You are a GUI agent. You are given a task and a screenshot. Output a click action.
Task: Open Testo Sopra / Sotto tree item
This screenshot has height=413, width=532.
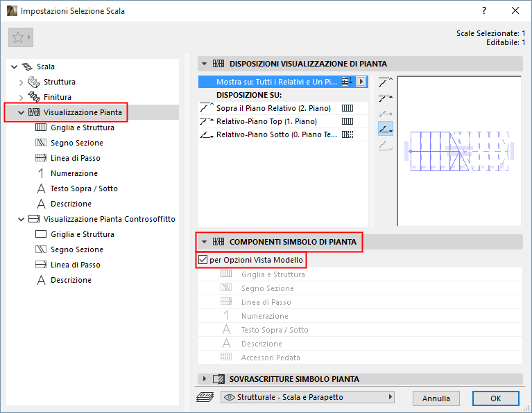(84, 188)
